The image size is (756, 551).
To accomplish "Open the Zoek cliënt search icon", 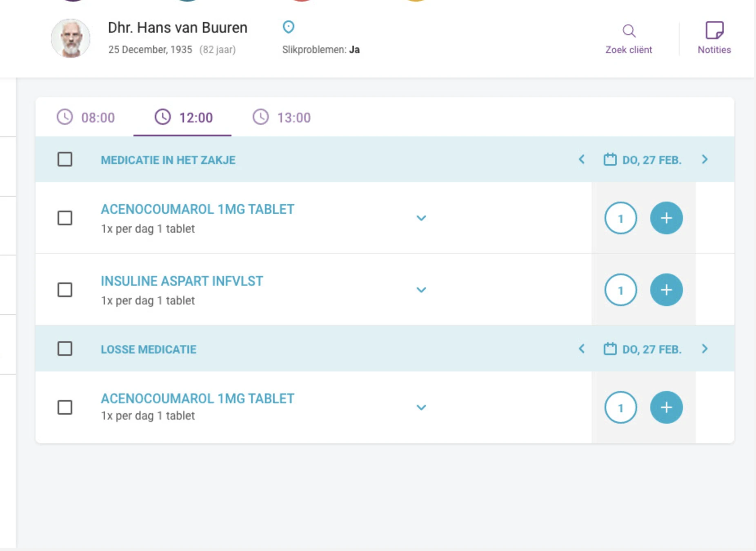I will point(629,31).
